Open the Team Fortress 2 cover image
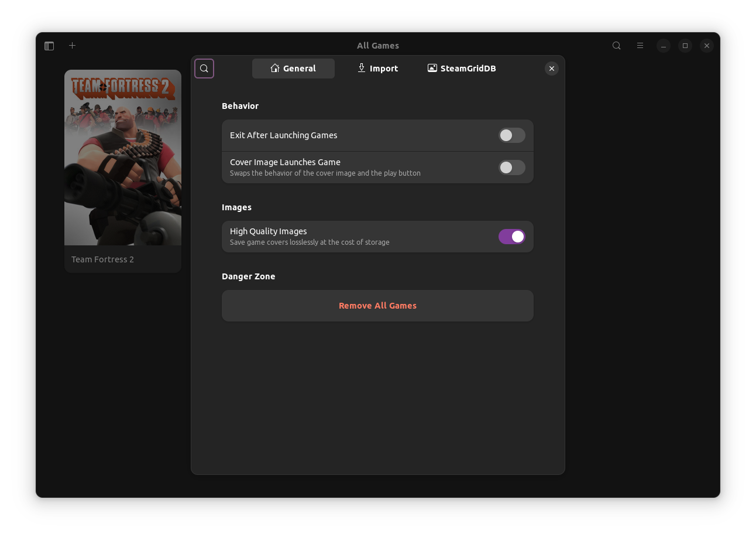 tap(122, 157)
